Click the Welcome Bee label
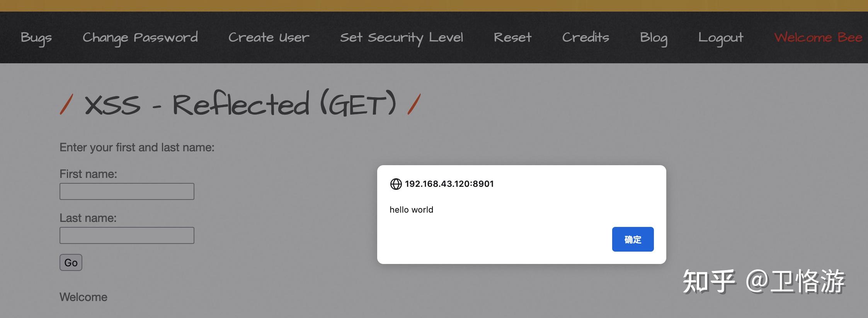 pyautogui.click(x=818, y=38)
